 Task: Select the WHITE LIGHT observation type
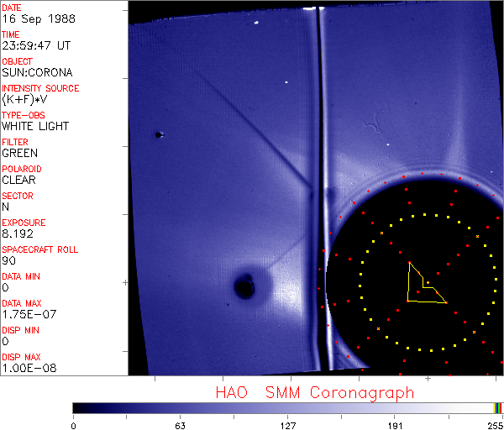(x=35, y=126)
